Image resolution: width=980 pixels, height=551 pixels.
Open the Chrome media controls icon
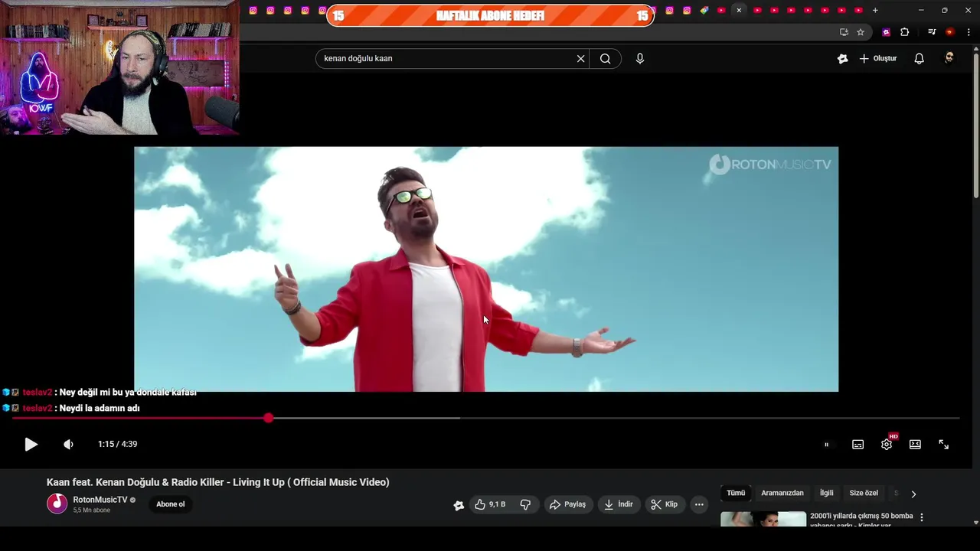(x=932, y=32)
